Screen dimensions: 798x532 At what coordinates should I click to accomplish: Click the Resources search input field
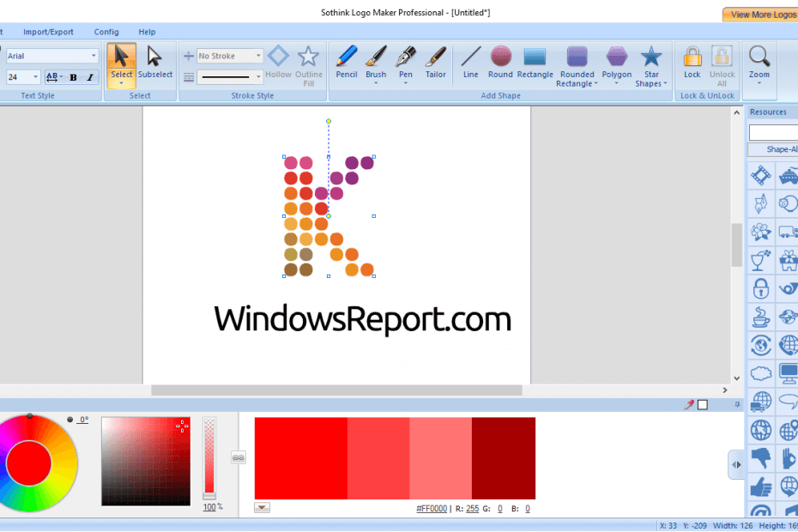(x=774, y=133)
